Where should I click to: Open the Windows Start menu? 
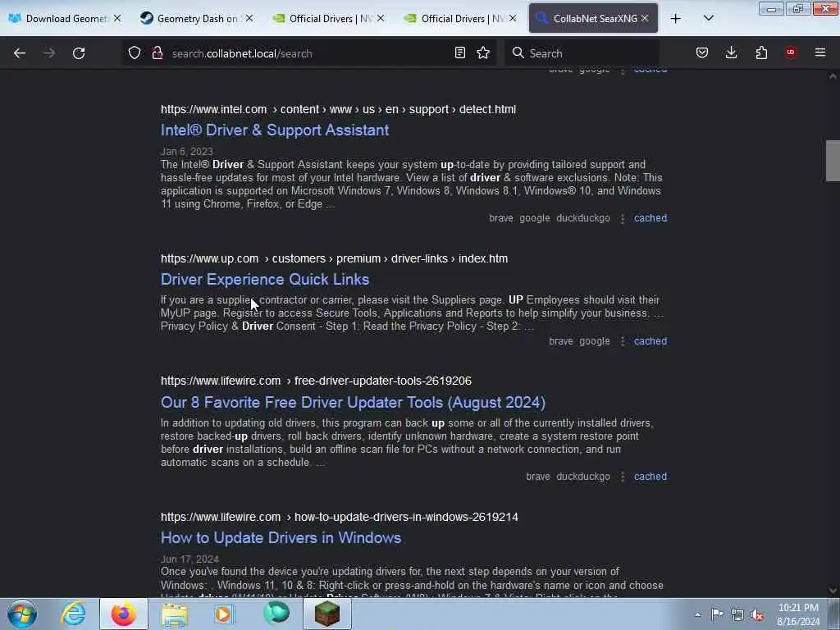pos(22,614)
